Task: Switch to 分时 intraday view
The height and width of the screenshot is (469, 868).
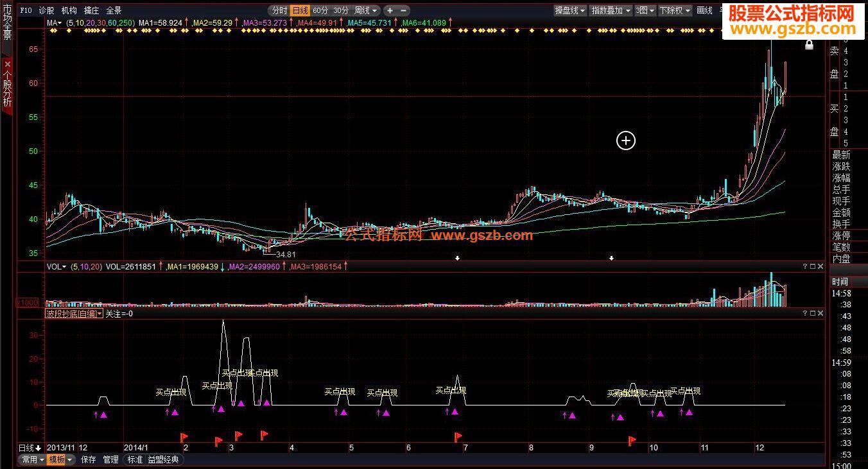Action: coord(279,10)
